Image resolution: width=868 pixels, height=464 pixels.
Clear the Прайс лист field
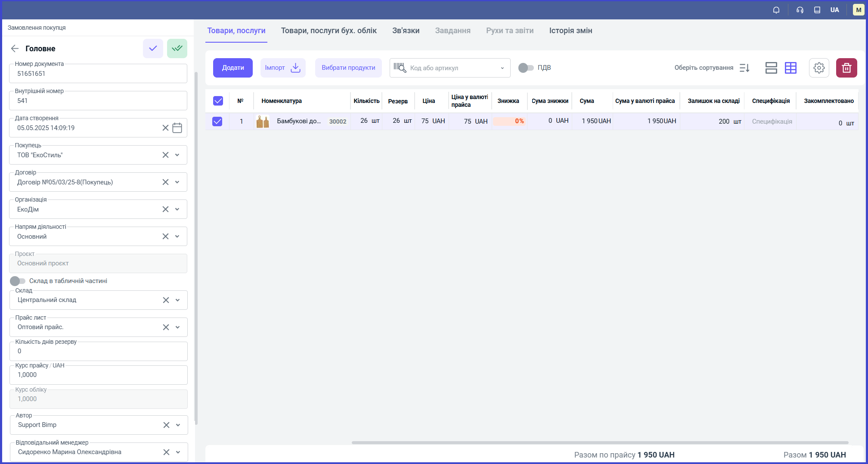click(166, 327)
